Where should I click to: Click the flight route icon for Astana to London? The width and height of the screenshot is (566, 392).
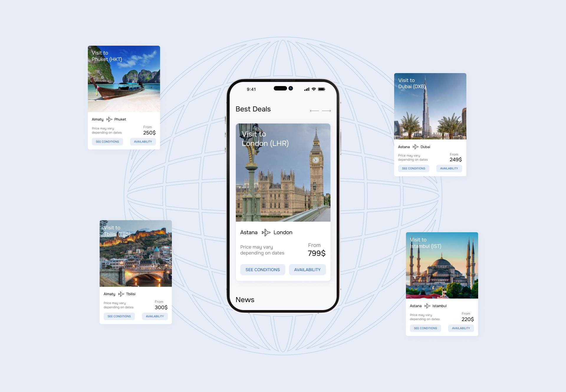266,232
